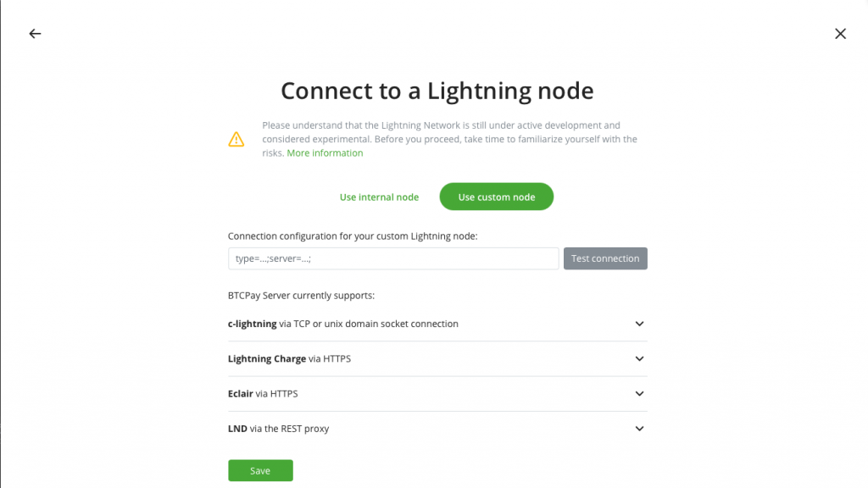The image size is (868, 488).
Task: Focus the connection configuration input field
Action: coord(393,258)
